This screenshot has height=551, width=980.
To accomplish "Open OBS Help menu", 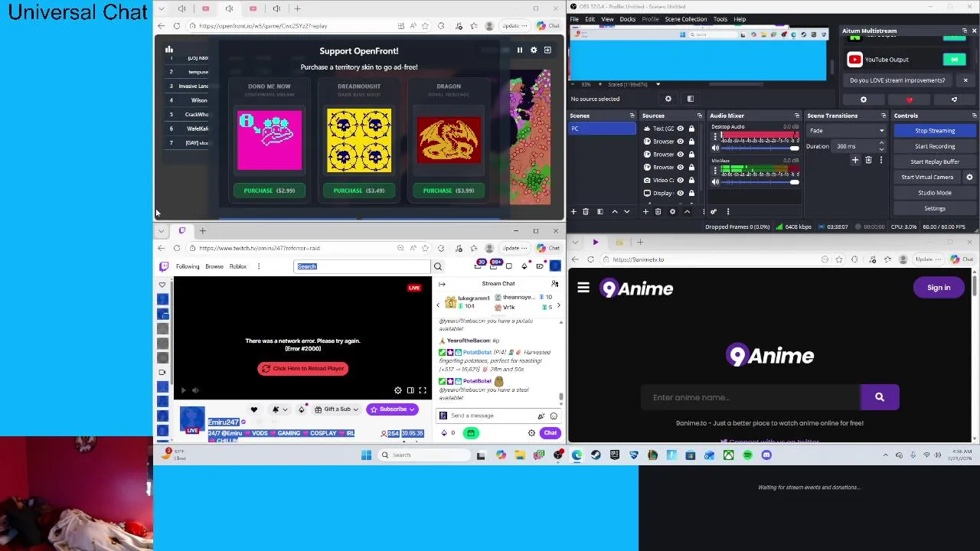I will tap(740, 19).
